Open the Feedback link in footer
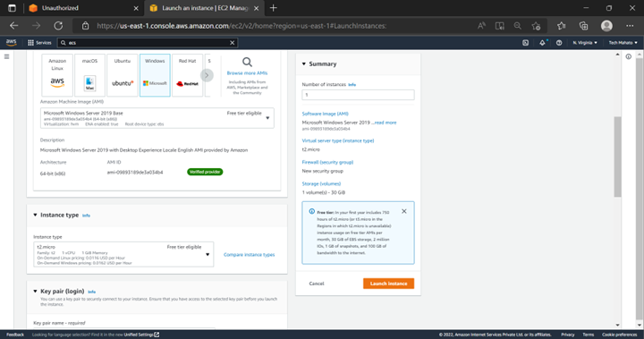 [15, 335]
